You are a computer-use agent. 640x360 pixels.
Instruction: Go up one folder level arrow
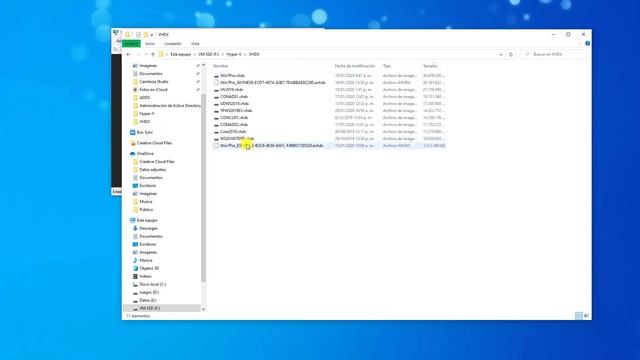pyautogui.click(x=153, y=54)
